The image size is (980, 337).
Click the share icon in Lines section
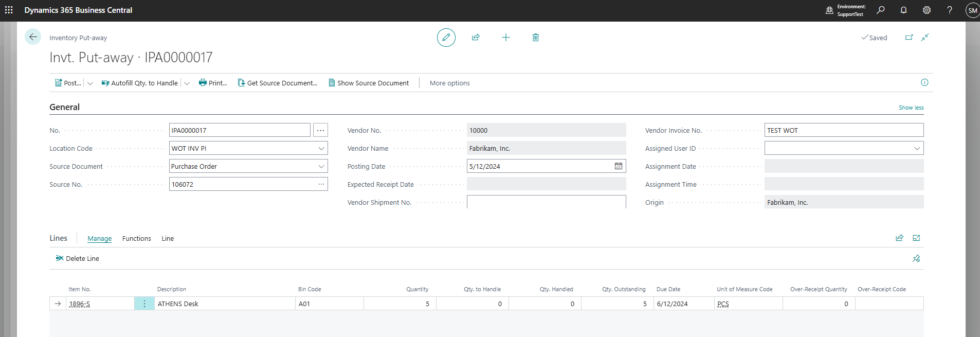tap(899, 238)
